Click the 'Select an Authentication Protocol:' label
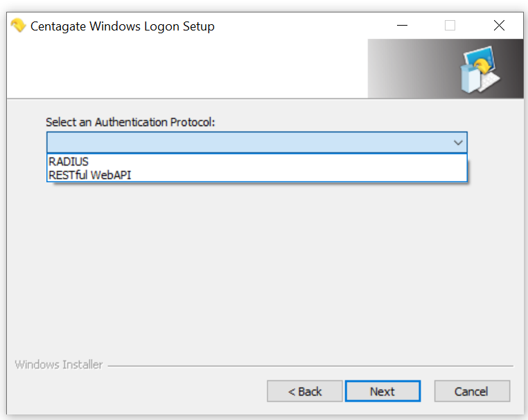Image resolution: width=528 pixels, height=420 pixels. click(x=130, y=122)
